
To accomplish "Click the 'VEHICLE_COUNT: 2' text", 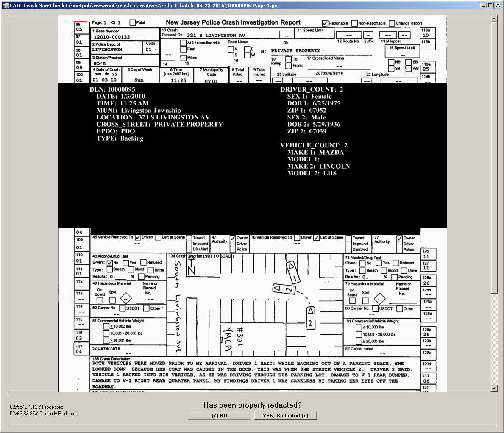I will point(314,145).
